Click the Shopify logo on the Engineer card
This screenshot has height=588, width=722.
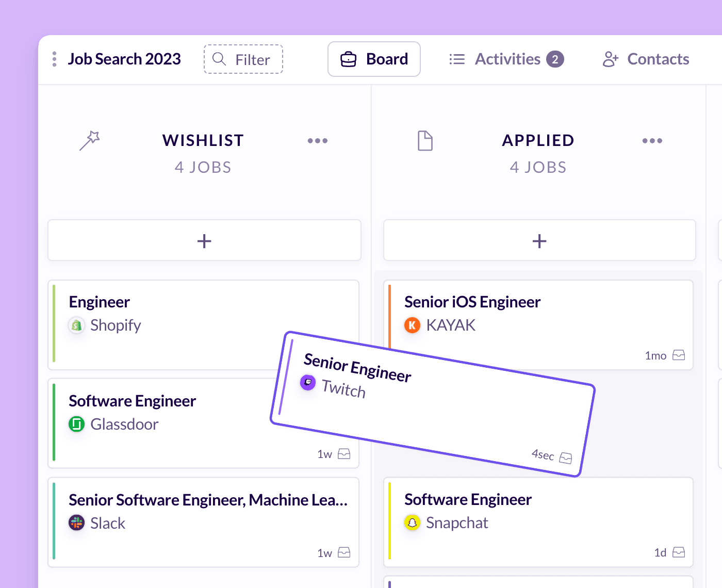pyautogui.click(x=76, y=325)
